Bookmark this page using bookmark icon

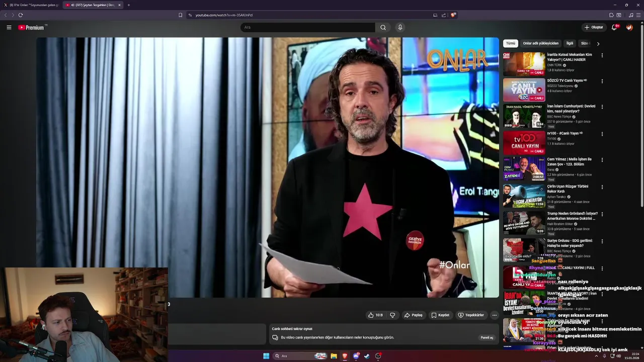coord(180,15)
